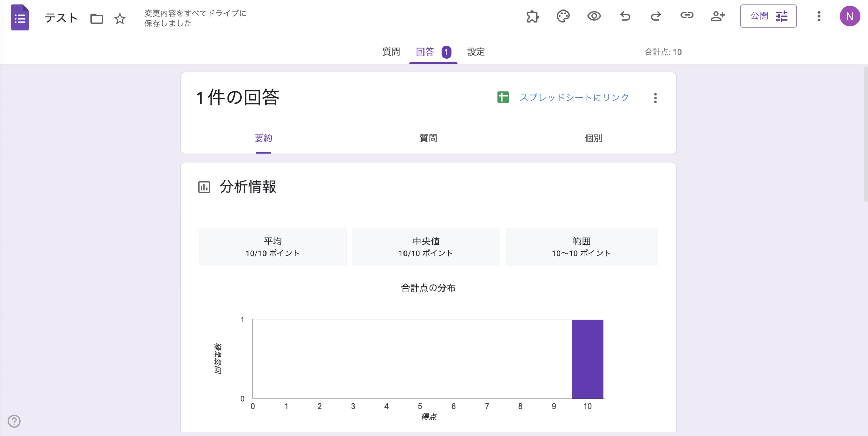The height and width of the screenshot is (436, 868).
Task: Preview the form with the eye icon
Action: [594, 16]
